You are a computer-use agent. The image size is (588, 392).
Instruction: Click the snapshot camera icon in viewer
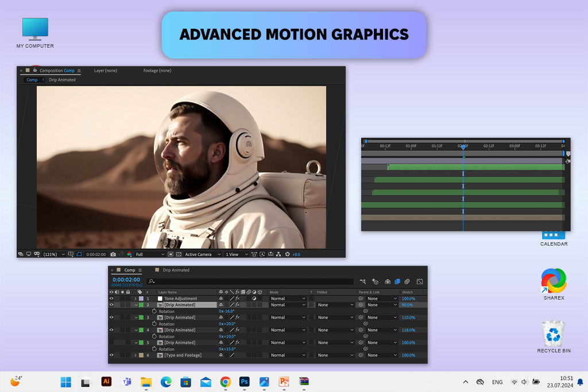tap(113, 254)
